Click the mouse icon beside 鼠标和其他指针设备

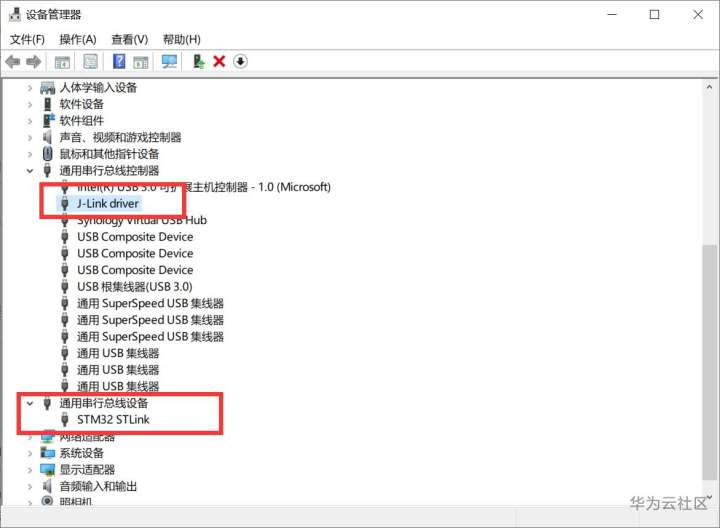pyautogui.click(x=47, y=154)
